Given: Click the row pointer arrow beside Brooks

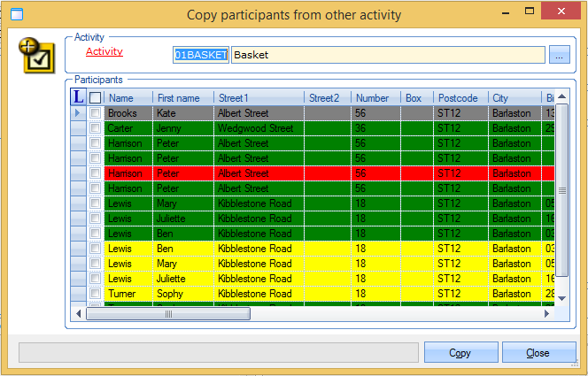Looking at the screenshot, I should tap(78, 113).
